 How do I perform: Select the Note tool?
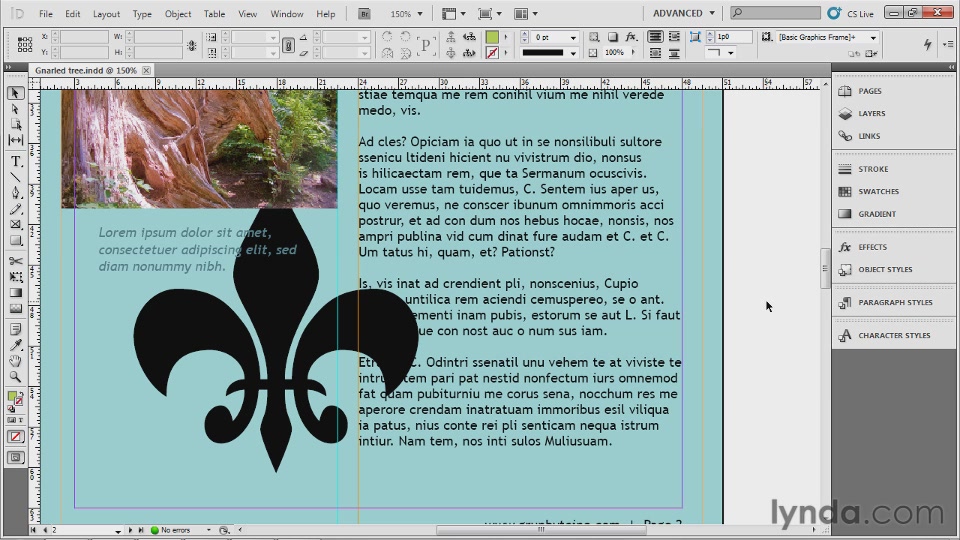(15, 329)
